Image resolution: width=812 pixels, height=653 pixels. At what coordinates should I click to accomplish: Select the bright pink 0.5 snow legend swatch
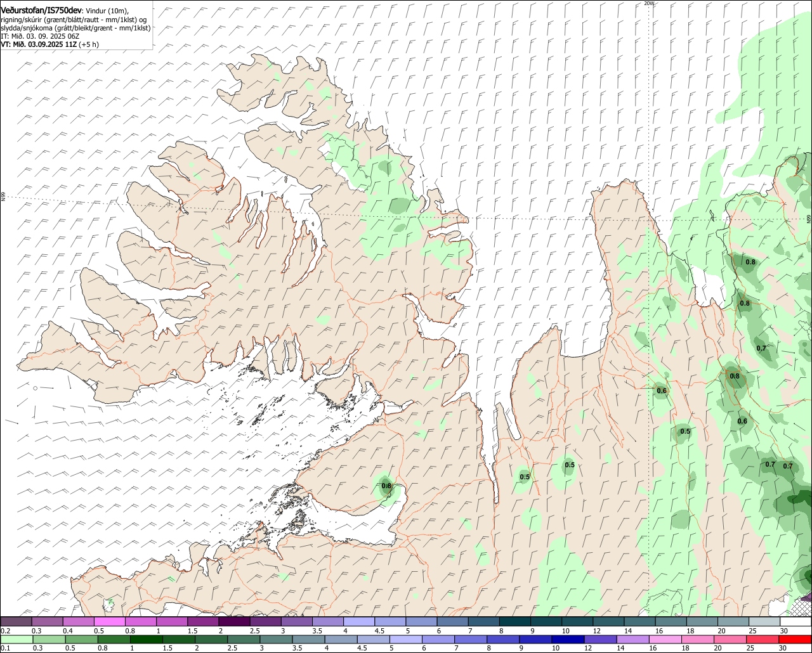110,621
